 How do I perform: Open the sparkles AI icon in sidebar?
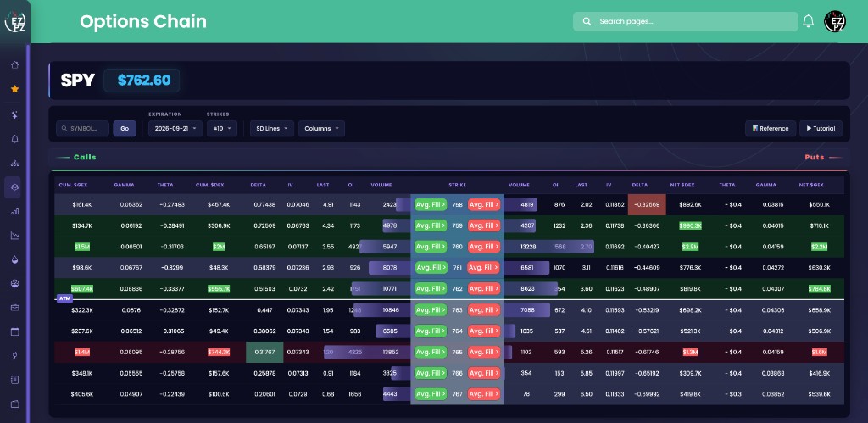click(15, 114)
